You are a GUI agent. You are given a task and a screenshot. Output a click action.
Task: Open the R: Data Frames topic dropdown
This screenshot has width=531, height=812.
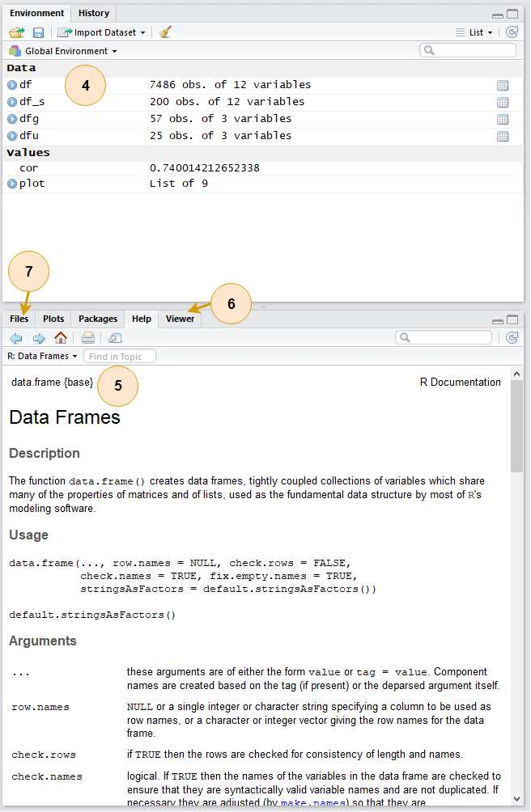(42, 356)
